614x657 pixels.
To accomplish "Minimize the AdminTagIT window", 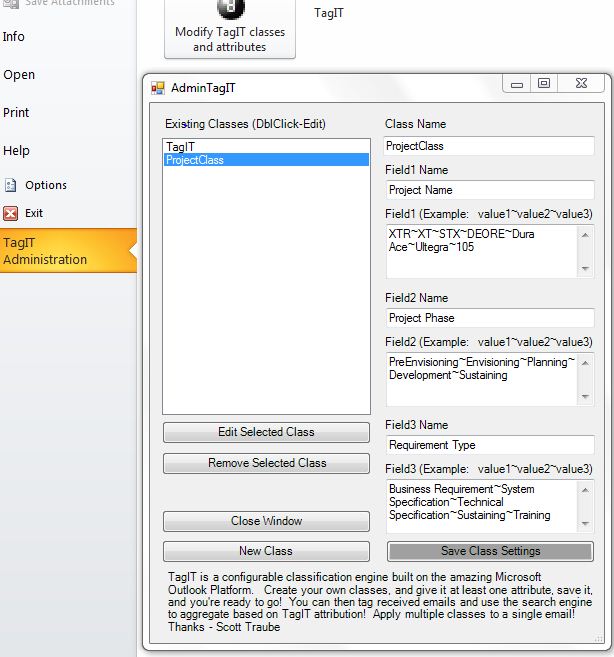I will [517, 83].
